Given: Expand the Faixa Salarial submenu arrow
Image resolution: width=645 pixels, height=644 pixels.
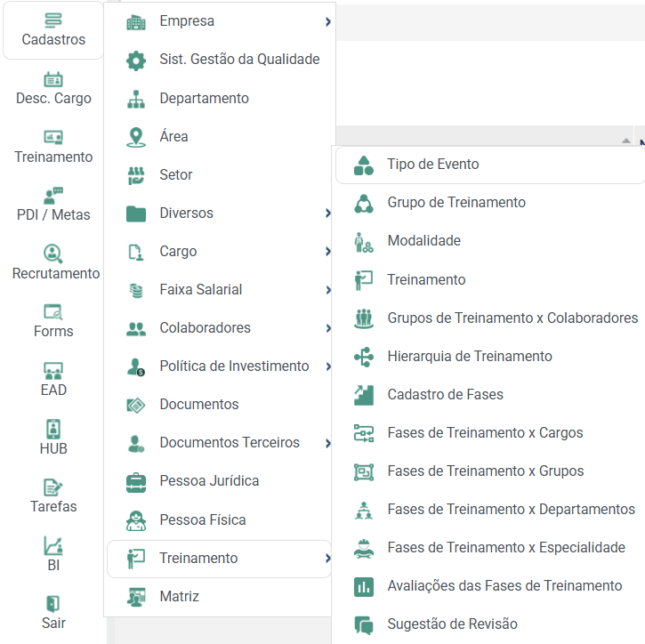Looking at the screenshot, I should 328,290.
